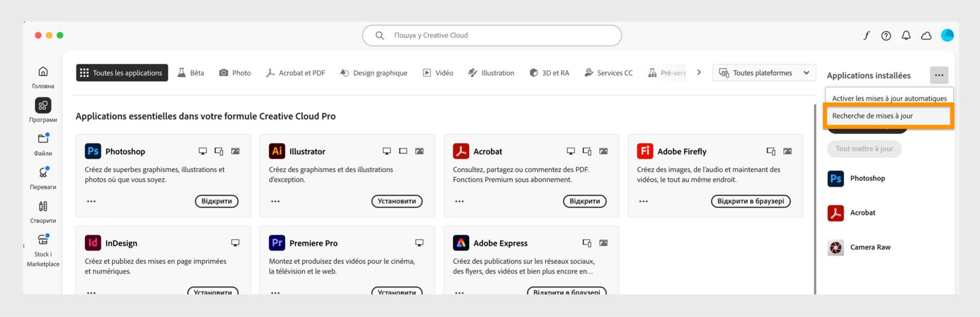This screenshot has height=317, width=980.
Task: Open the notifications bell icon
Action: pyautogui.click(x=906, y=36)
